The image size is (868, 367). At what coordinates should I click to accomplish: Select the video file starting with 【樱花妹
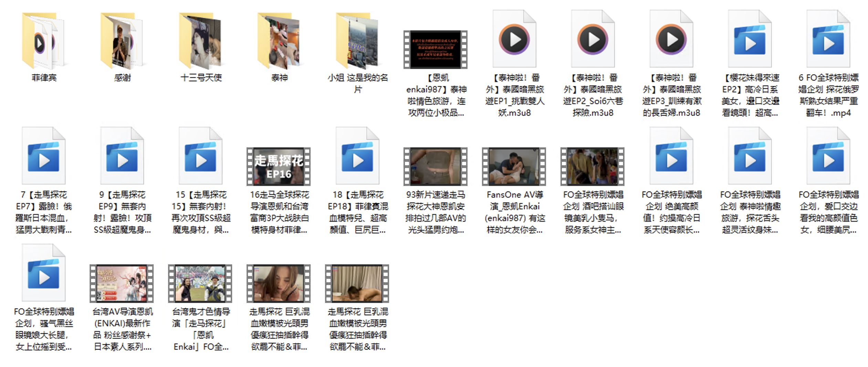(x=750, y=40)
